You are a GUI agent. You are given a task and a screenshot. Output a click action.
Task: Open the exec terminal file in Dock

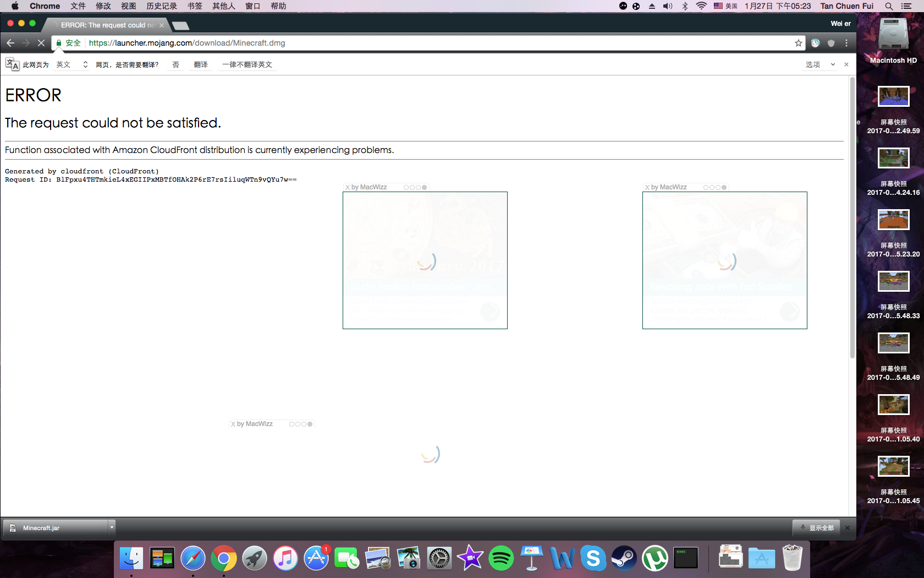click(x=686, y=559)
